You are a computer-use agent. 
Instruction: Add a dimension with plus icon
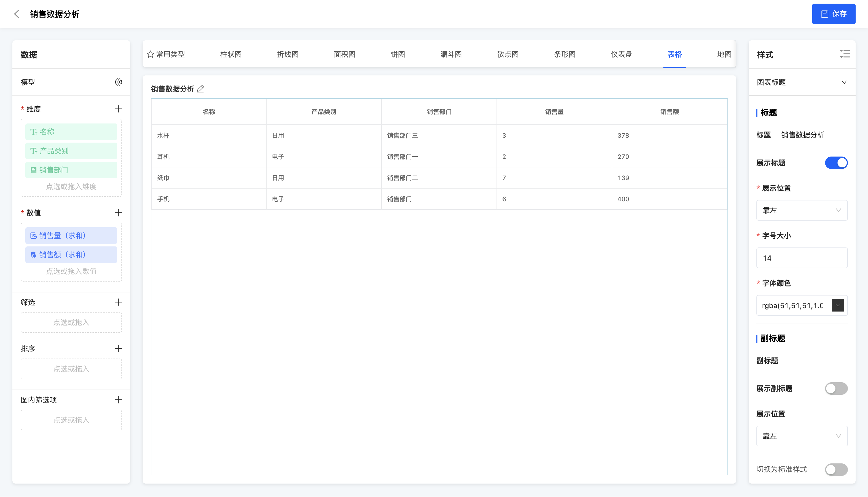pyautogui.click(x=118, y=109)
